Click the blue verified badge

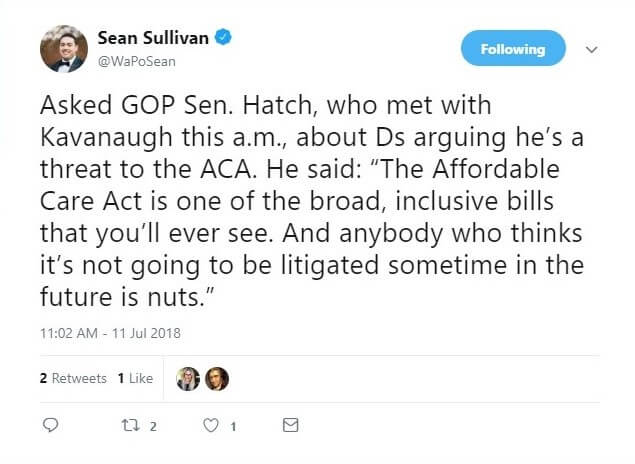point(223,37)
